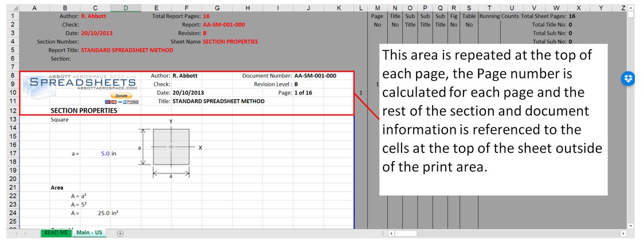Viewport: 644px width, 244px height.
Task: Click horizontal scrollbar right arrow
Action: click(623, 234)
